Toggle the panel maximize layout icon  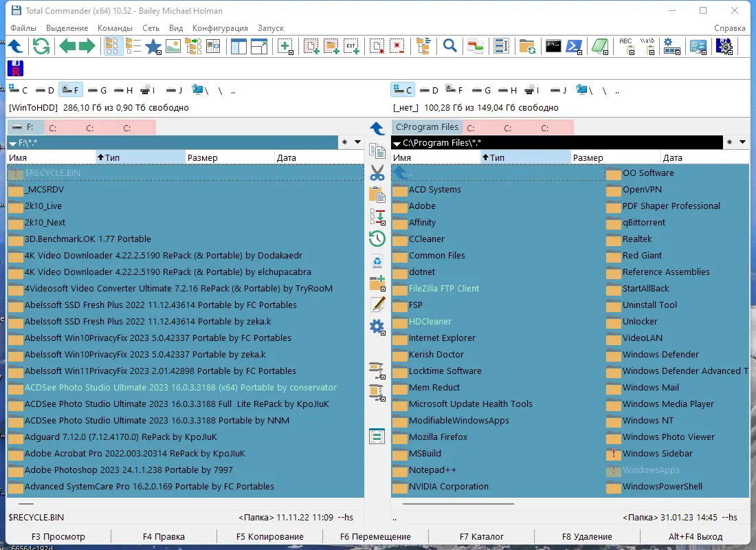[x=259, y=47]
